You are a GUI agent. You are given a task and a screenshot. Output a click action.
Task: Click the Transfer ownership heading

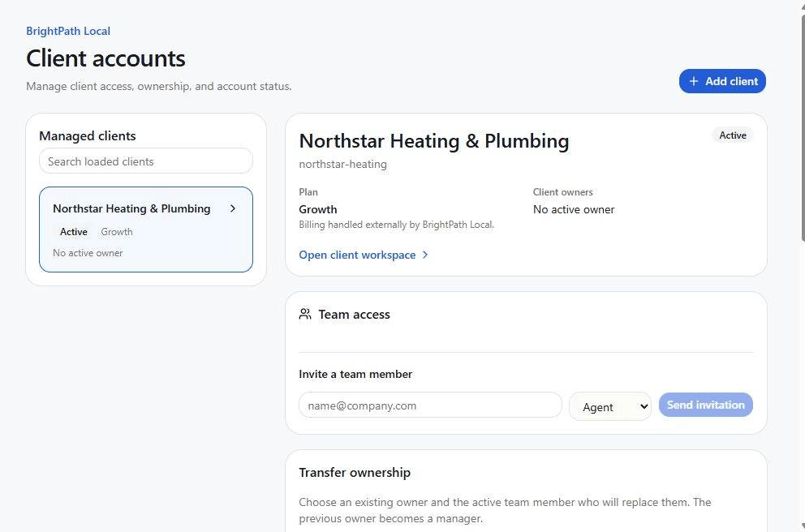tap(355, 473)
